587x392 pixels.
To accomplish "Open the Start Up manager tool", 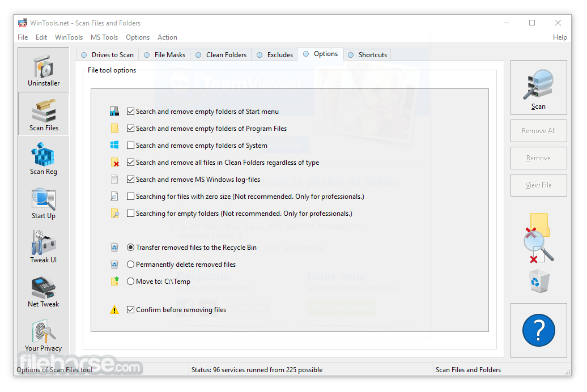I will point(44,203).
